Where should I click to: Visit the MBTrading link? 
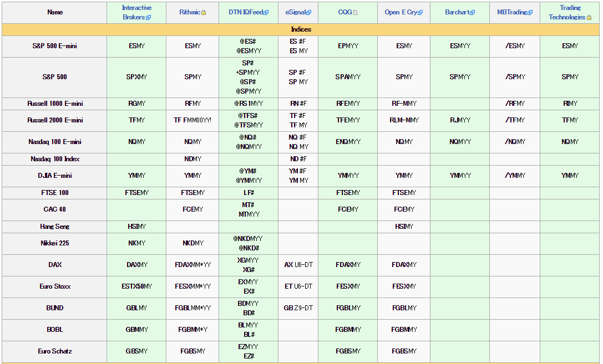pos(511,12)
